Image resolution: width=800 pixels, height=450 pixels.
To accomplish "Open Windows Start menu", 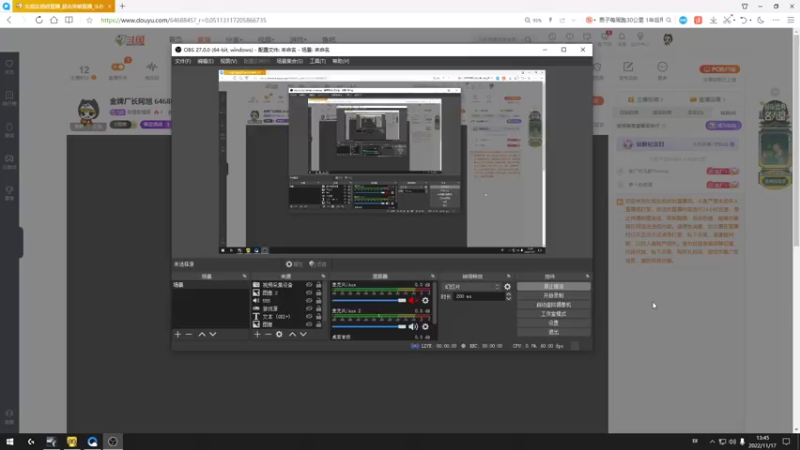I will (10, 442).
